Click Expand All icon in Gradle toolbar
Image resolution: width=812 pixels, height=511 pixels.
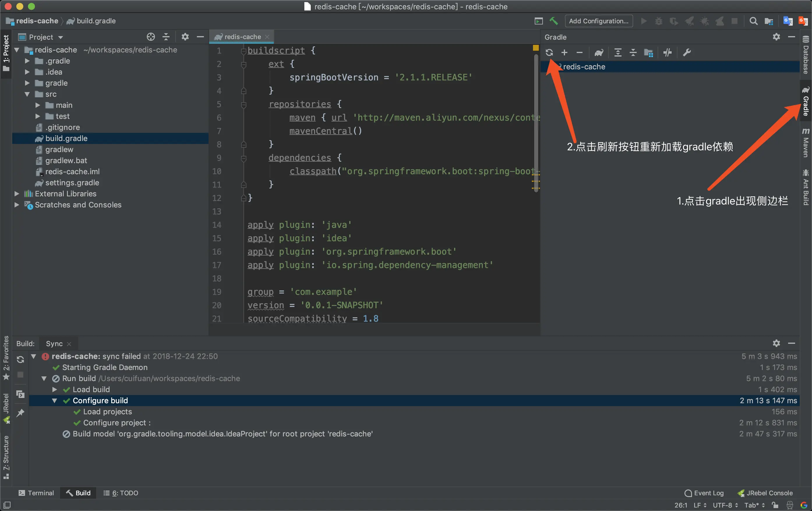click(617, 53)
